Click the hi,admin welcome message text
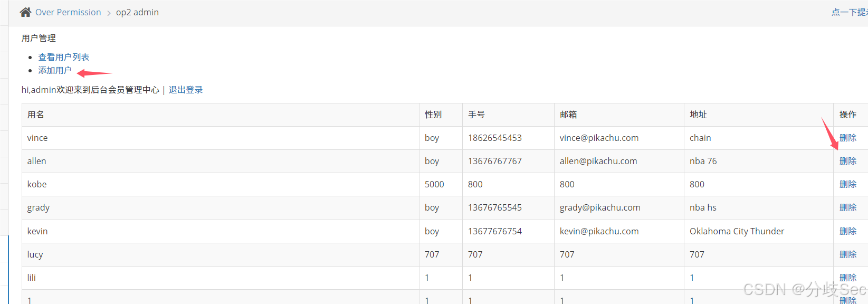This screenshot has width=868, height=304. click(x=90, y=90)
